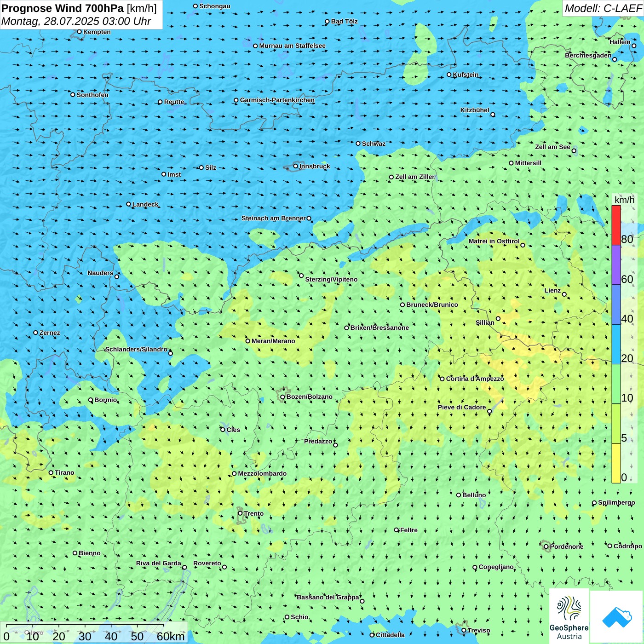Click the 'Murnau am Staffelsee' label
Image resolution: width=644 pixels, height=644 pixels.
coord(292,46)
